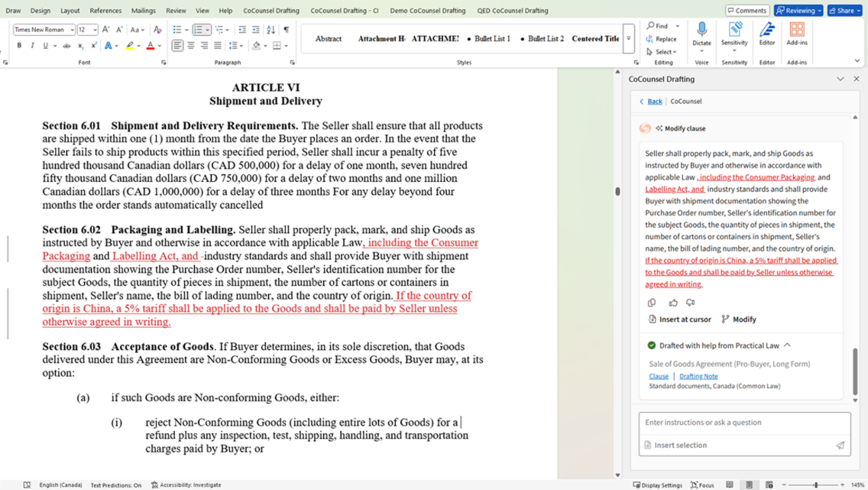Viewport: 868px width, 490px height.
Task: Center align the paragraph
Action: point(191,45)
